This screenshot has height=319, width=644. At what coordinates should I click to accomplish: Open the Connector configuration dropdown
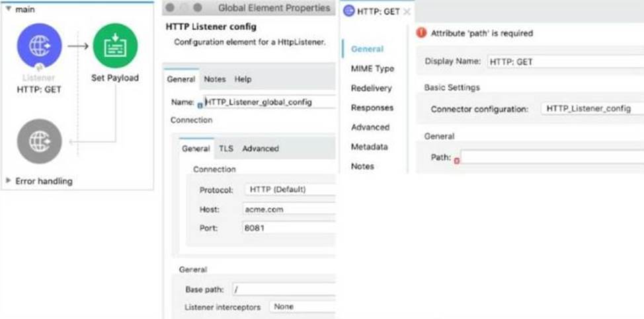pyautogui.click(x=590, y=108)
